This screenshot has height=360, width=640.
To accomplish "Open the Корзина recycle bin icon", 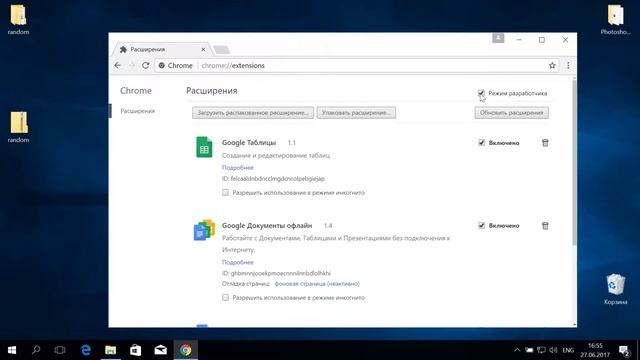I will (x=616, y=289).
